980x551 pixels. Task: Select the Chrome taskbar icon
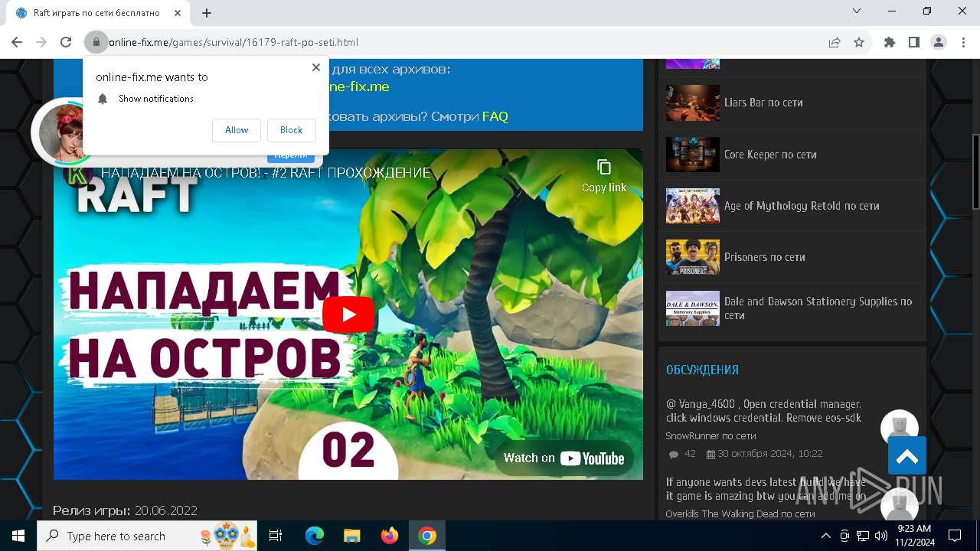pyautogui.click(x=427, y=536)
